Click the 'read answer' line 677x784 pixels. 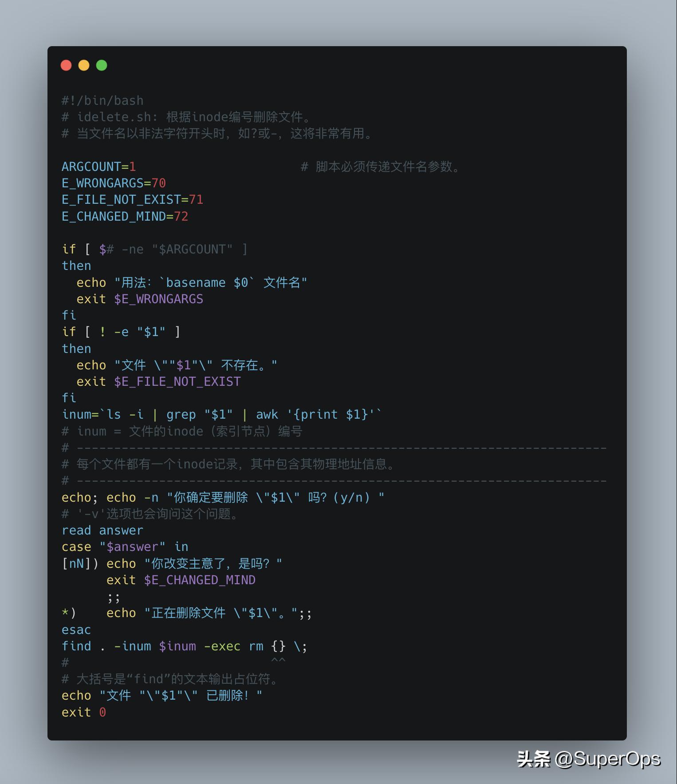coord(102,531)
